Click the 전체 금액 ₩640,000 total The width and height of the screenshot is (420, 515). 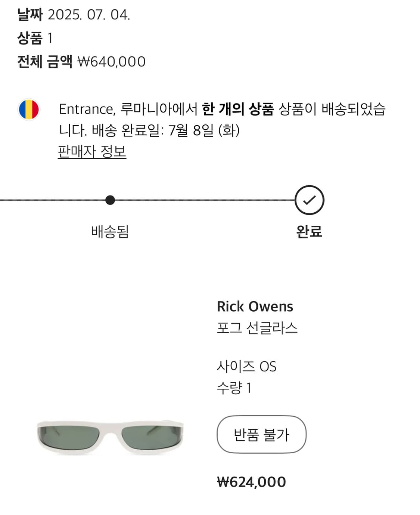point(111,62)
